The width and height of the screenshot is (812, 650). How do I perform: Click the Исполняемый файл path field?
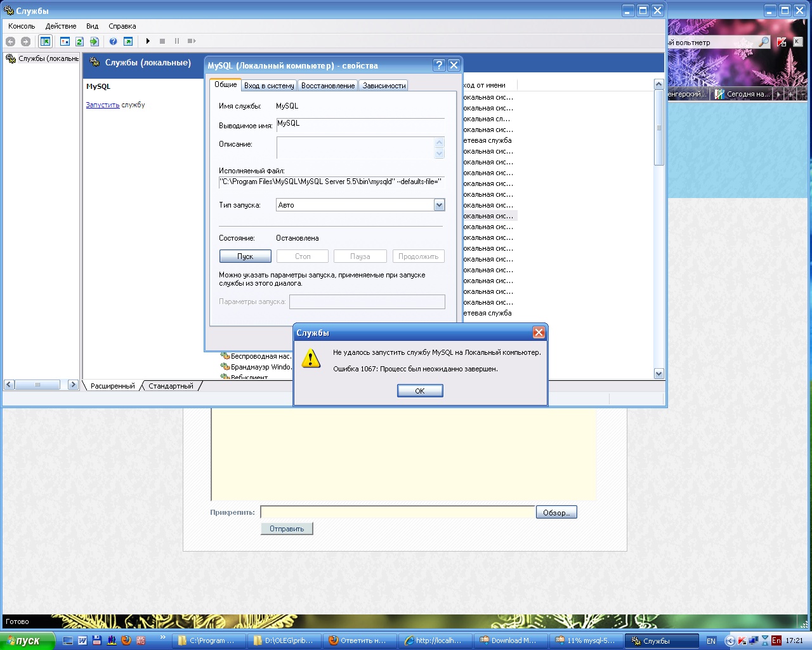(x=331, y=182)
